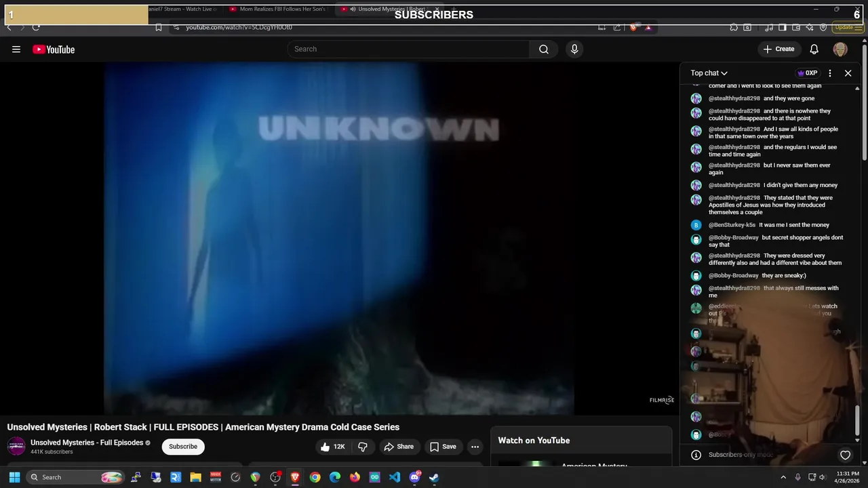
Task: Click the Windows taskbar Search box
Action: pos(76,477)
